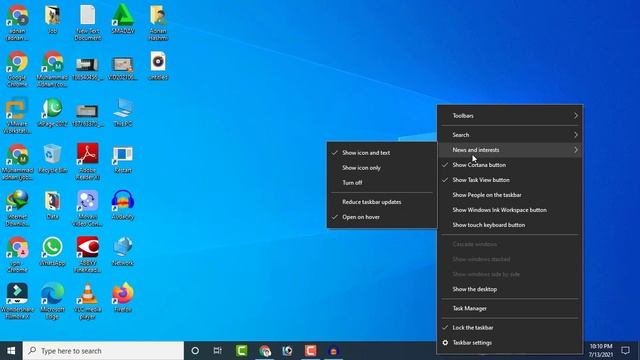This screenshot has width=640, height=360.
Task: Open the VMware Workstation shortcut
Action: pos(17,116)
